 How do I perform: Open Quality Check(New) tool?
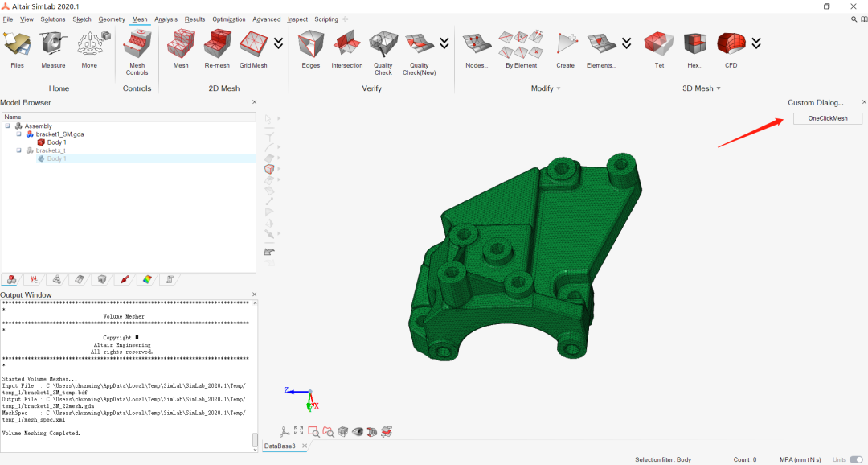pyautogui.click(x=420, y=53)
